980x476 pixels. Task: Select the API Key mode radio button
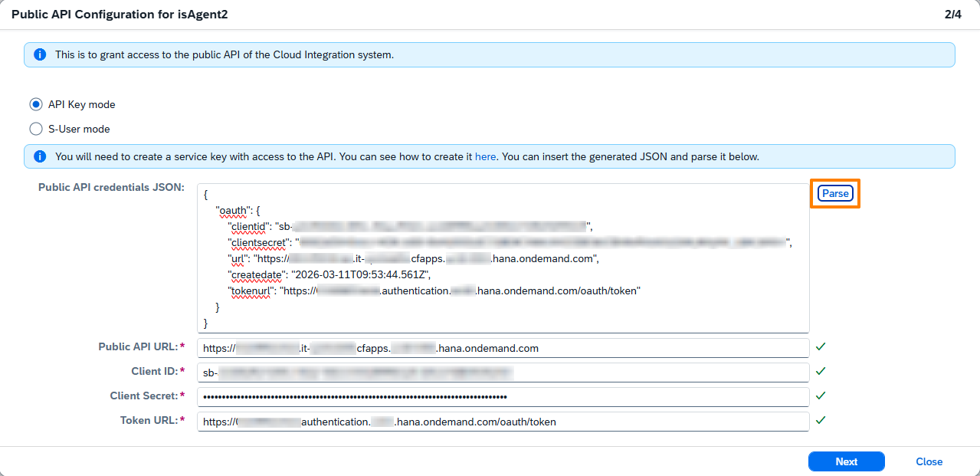pyautogui.click(x=36, y=104)
